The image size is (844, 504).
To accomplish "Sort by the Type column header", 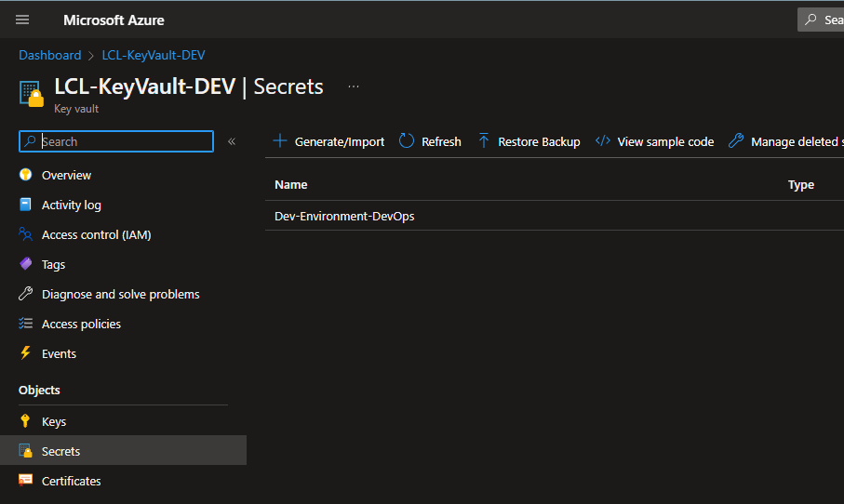I will (801, 185).
